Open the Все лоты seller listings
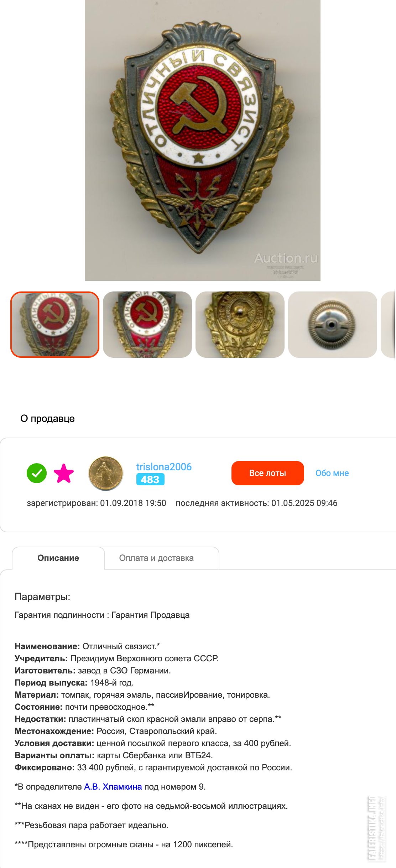This screenshot has width=396, height=868. point(268,473)
